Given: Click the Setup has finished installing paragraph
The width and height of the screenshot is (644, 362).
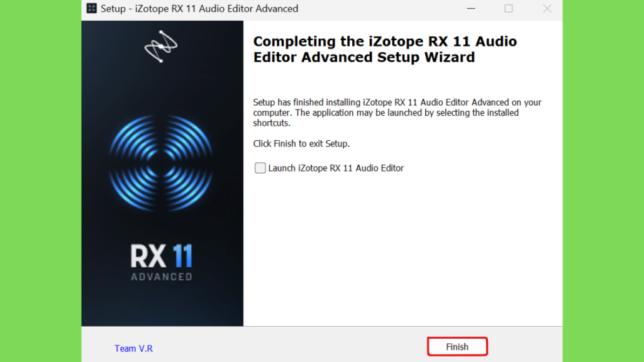Looking at the screenshot, I should [x=397, y=112].
